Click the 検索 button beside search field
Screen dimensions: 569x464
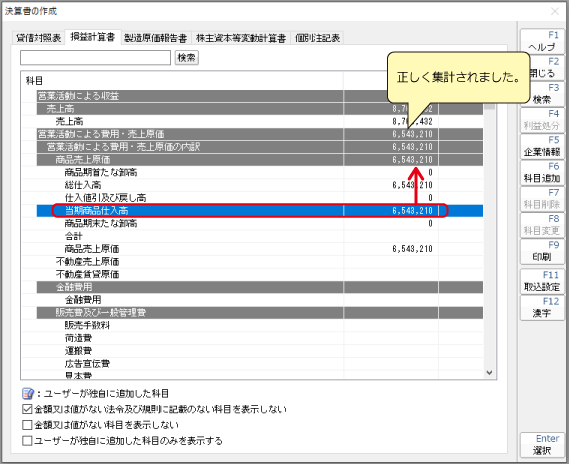tap(187, 58)
